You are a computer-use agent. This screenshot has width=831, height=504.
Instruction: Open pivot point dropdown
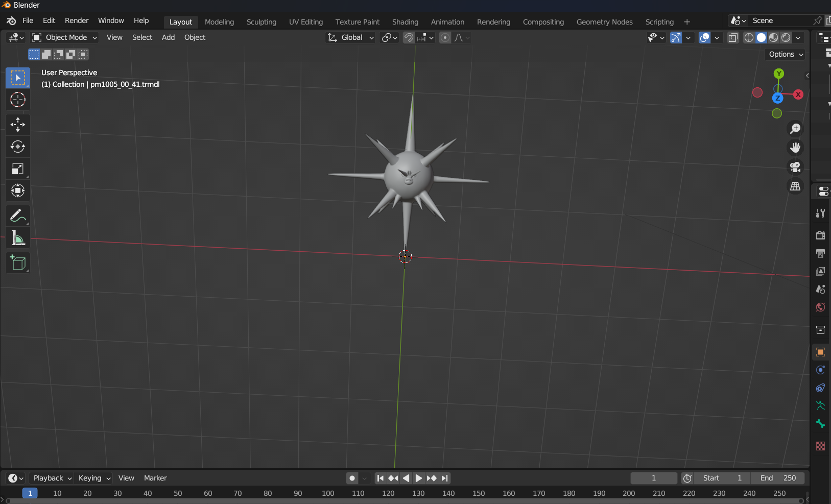pyautogui.click(x=389, y=37)
